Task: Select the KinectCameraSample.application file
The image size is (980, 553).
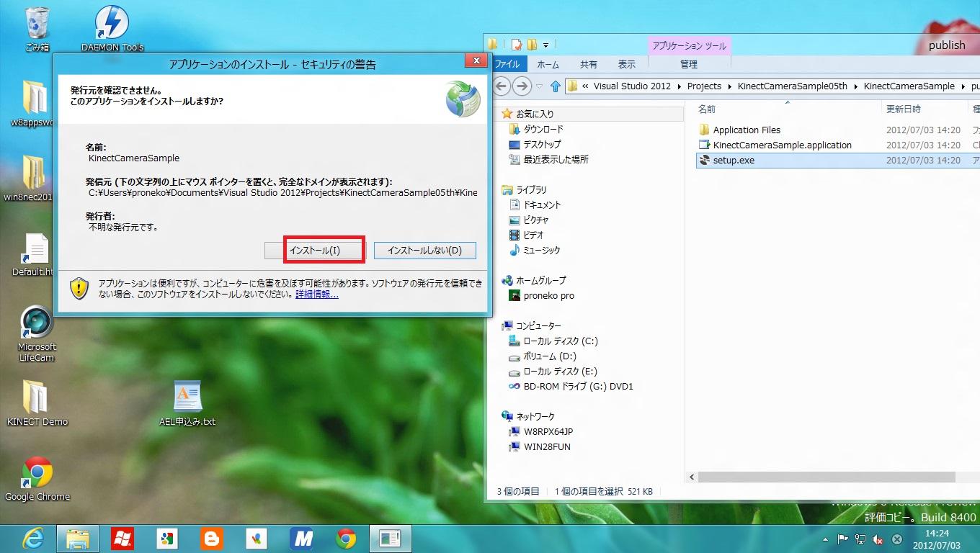Action: [782, 145]
